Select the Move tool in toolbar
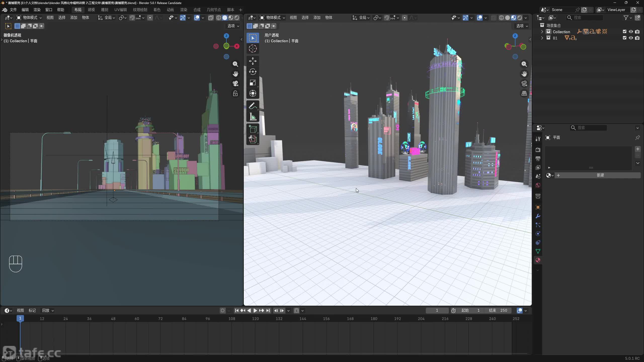644x362 pixels. pos(253,61)
